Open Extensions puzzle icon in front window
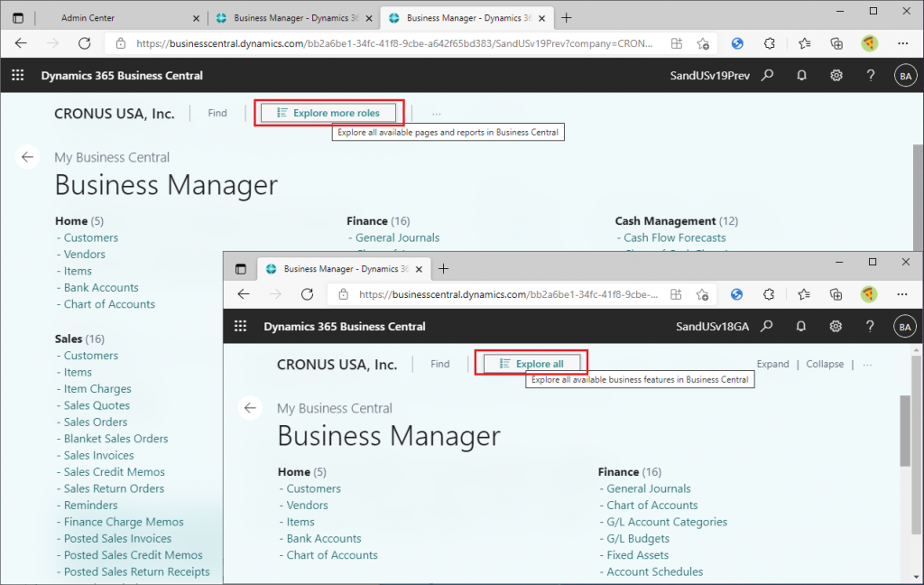The width and height of the screenshot is (924, 585). point(769,294)
